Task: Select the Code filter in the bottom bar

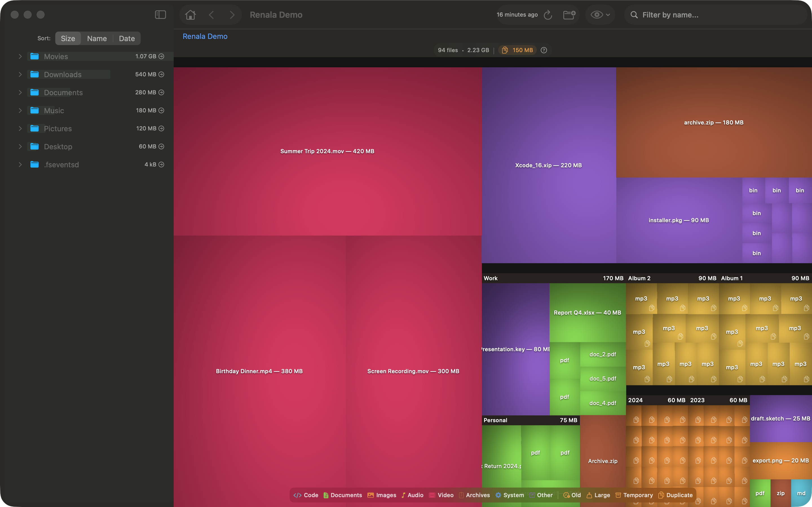Action: tap(305, 495)
